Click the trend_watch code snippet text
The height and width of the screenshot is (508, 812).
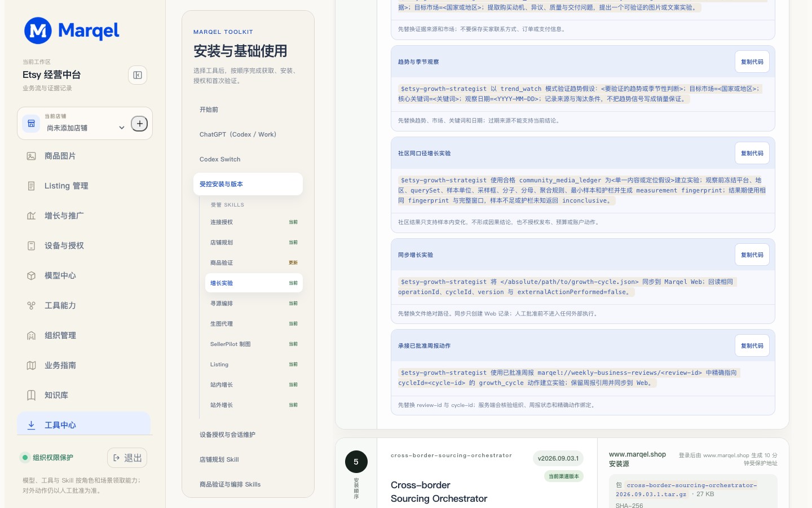(x=580, y=94)
